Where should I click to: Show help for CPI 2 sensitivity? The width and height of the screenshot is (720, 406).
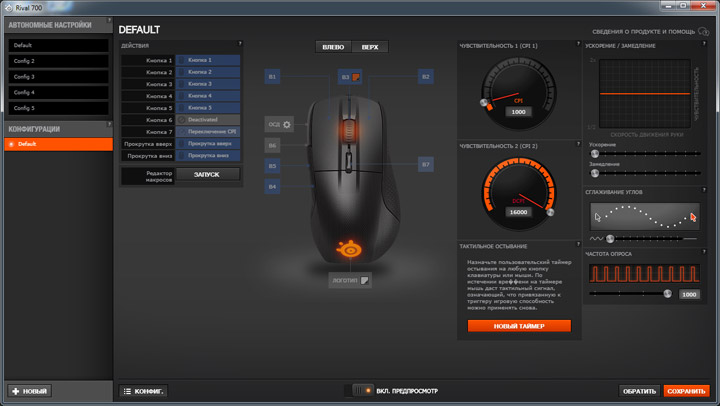(578, 144)
